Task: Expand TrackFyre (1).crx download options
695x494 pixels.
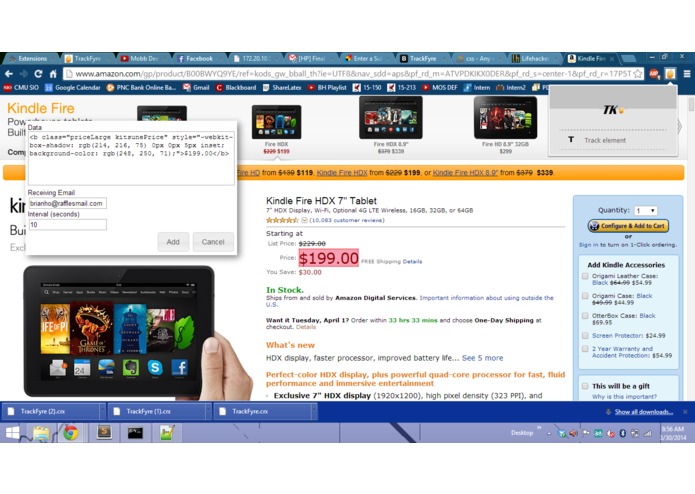Action: [x=208, y=412]
